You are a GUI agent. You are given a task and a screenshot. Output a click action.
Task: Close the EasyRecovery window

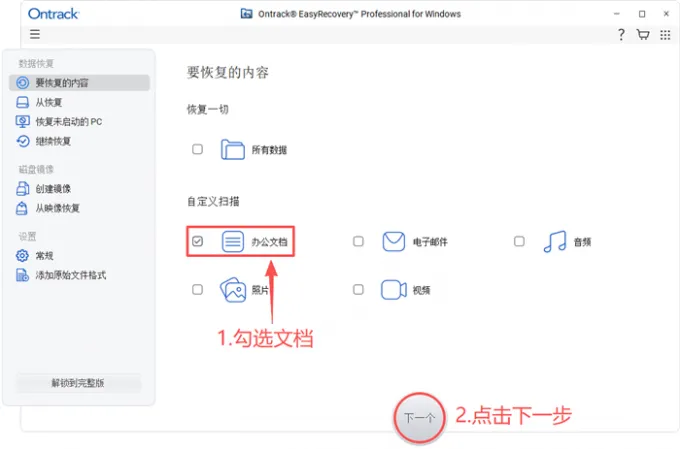667,14
